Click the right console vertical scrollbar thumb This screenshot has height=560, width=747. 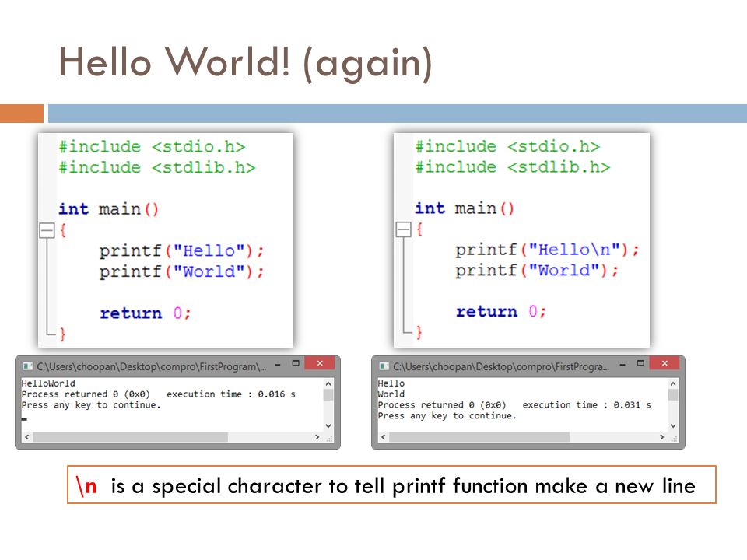(673, 395)
